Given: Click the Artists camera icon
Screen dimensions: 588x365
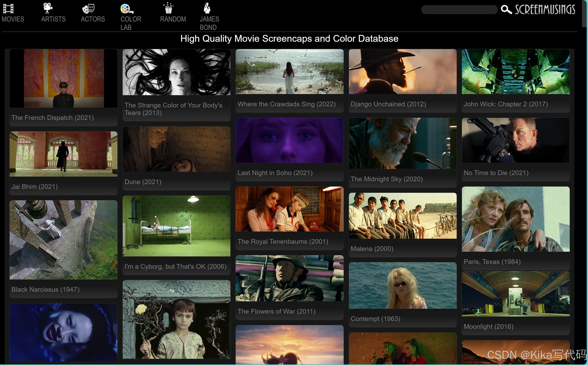Looking at the screenshot, I should 48,8.
